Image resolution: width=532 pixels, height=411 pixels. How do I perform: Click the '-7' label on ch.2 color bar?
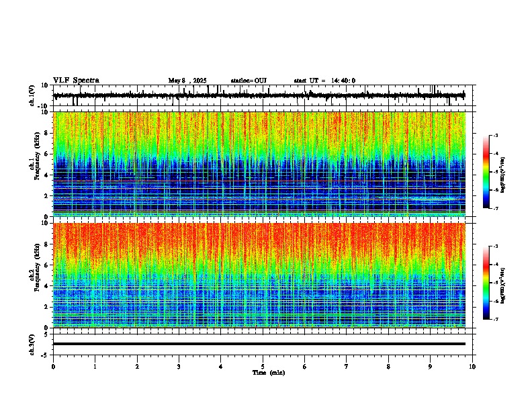pos(495,320)
